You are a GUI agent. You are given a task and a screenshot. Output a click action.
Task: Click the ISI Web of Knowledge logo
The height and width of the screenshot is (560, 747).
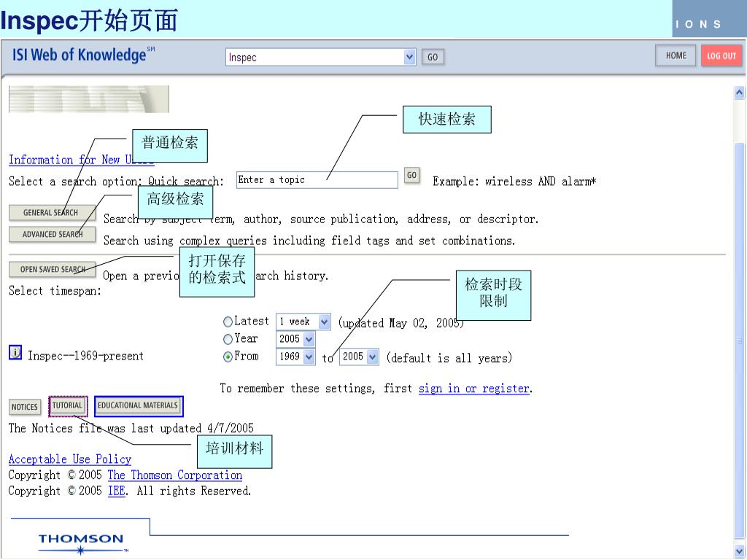(83, 55)
